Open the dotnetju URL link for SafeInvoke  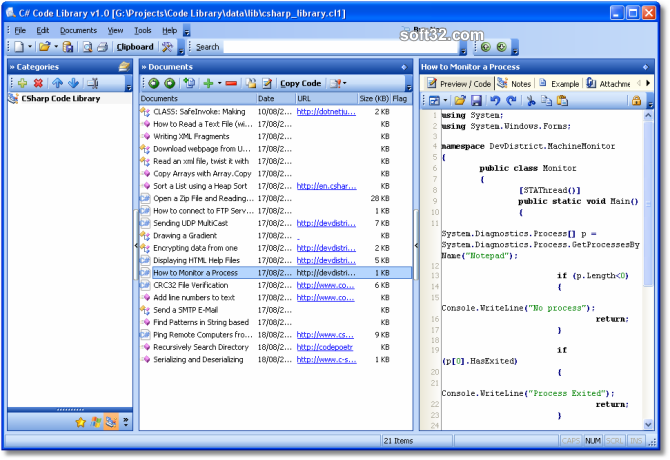326,111
